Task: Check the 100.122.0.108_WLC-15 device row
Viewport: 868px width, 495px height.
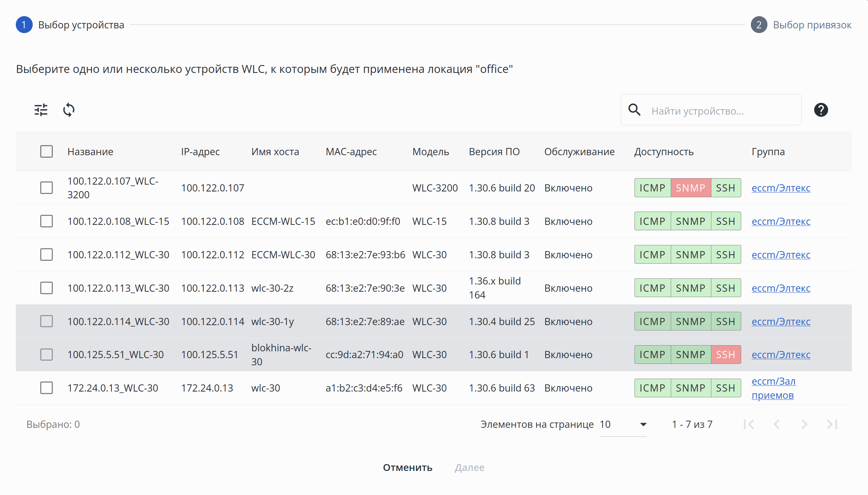Action: pyautogui.click(x=46, y=221)
